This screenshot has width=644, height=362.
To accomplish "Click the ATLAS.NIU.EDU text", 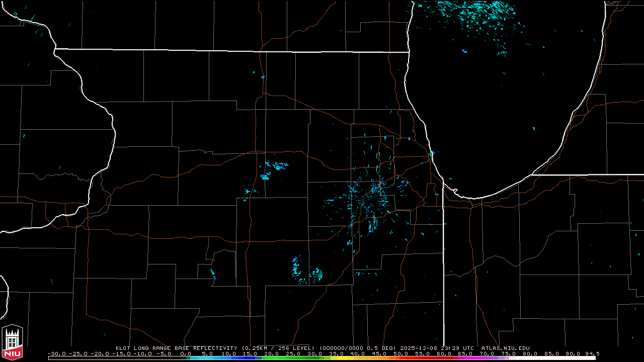I will (505, 348).
